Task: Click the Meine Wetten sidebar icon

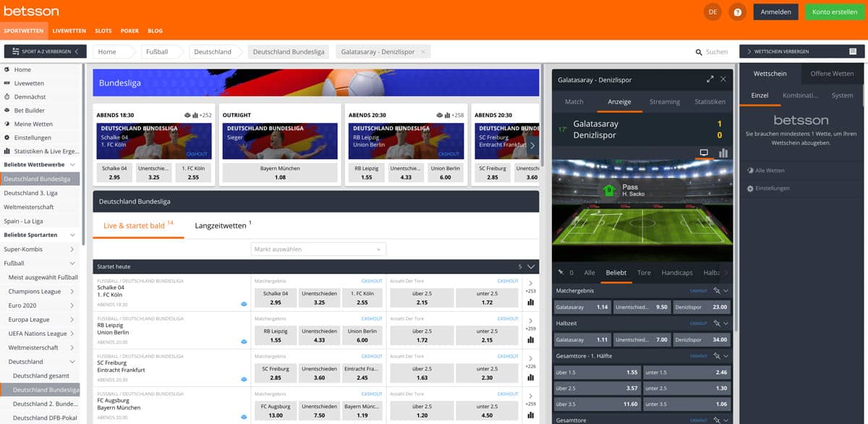Action: (7, 124)
